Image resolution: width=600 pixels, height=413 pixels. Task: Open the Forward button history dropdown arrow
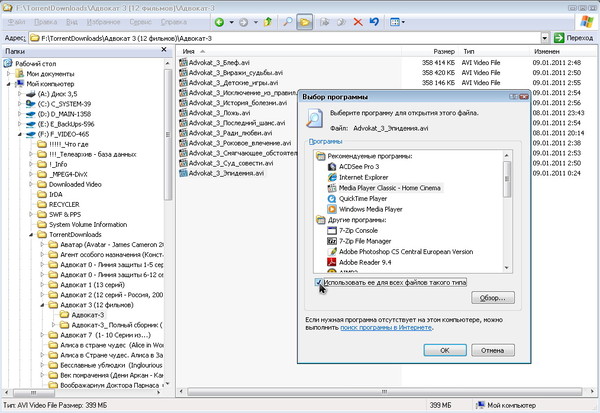pos(256,22)
